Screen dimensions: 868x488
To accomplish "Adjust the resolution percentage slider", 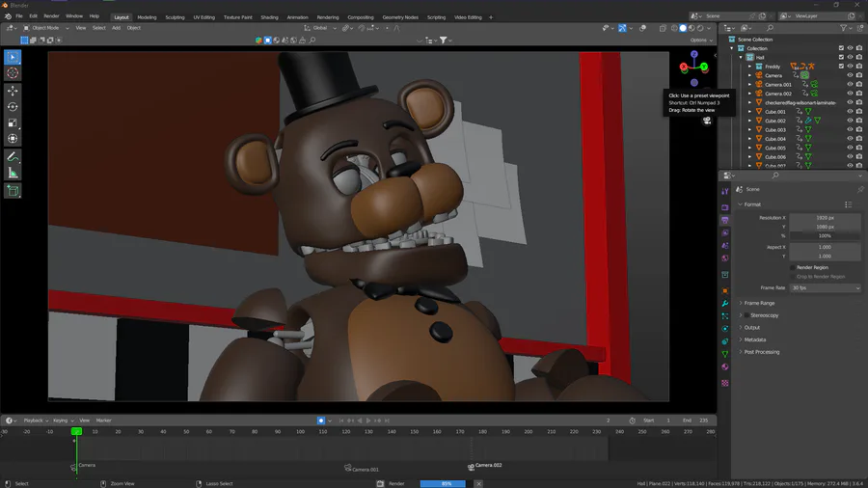I will 825,235.
